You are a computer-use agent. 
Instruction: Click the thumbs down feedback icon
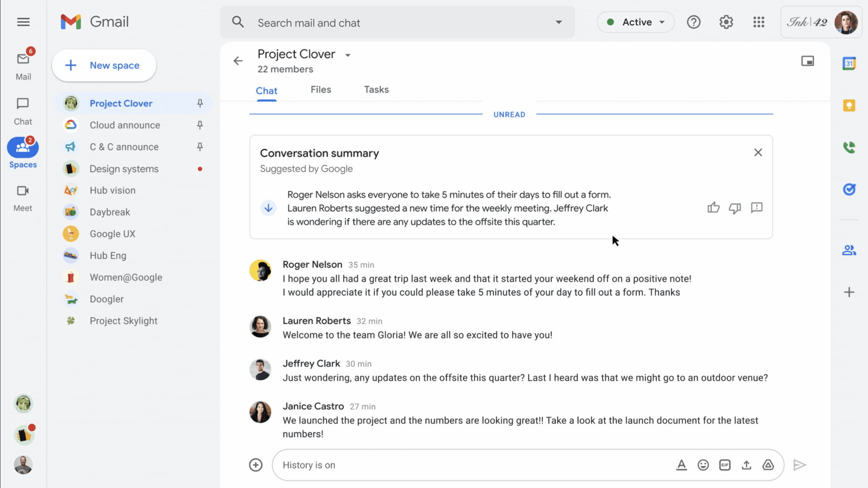pyautogui.click(x=735, y=208)
